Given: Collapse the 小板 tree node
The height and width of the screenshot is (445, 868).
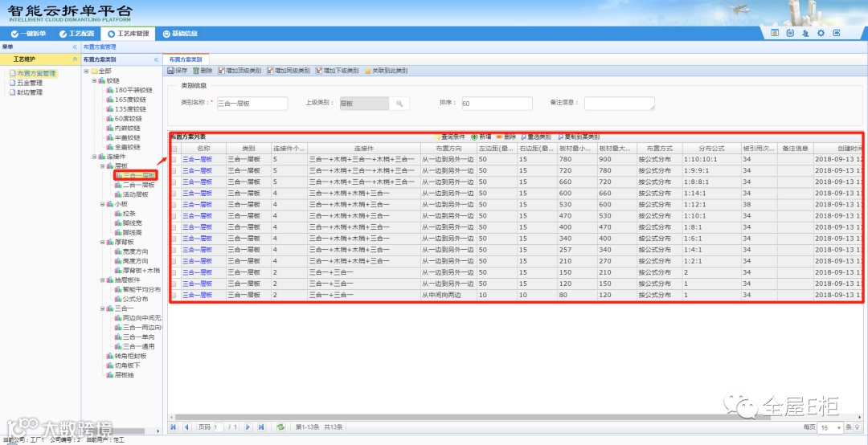Looking at the screenshot, I should coord(102,204).
